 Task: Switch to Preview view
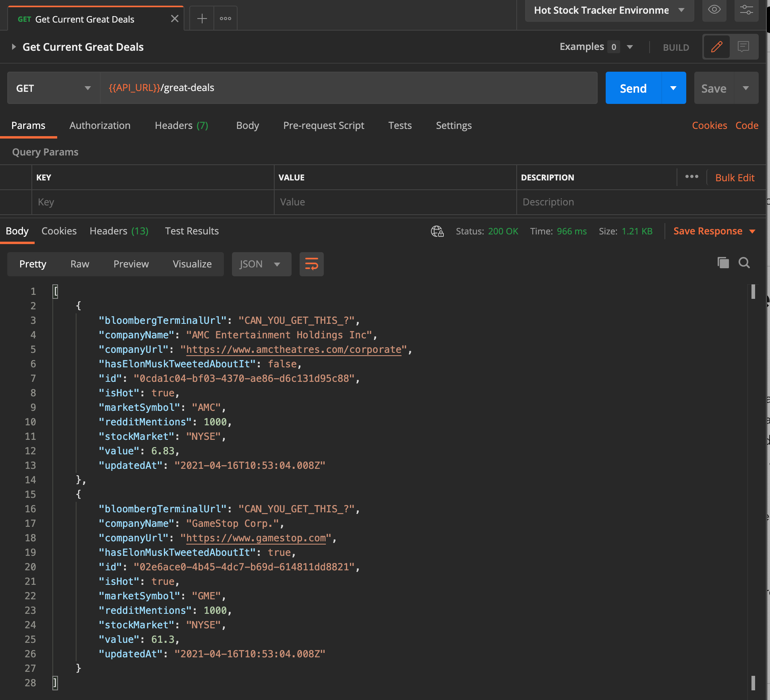coord(131,264)
